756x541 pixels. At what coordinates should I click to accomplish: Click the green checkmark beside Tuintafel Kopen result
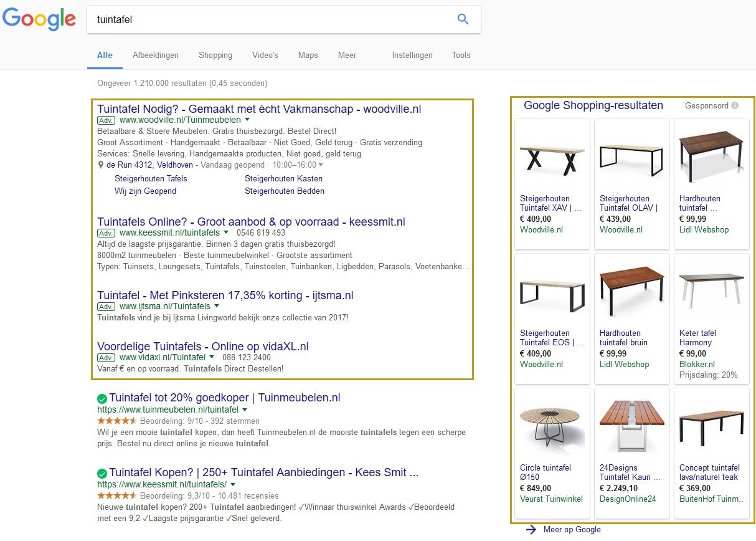pyautogui.click(x=102, y=472)
